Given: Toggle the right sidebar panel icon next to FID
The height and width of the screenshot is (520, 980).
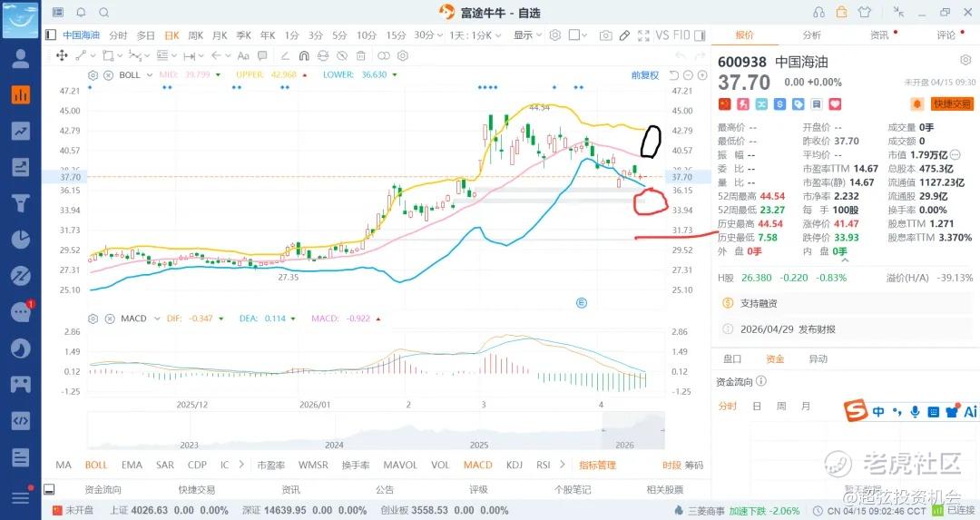Looking at the screenshot, I should [x=700, y=35].
